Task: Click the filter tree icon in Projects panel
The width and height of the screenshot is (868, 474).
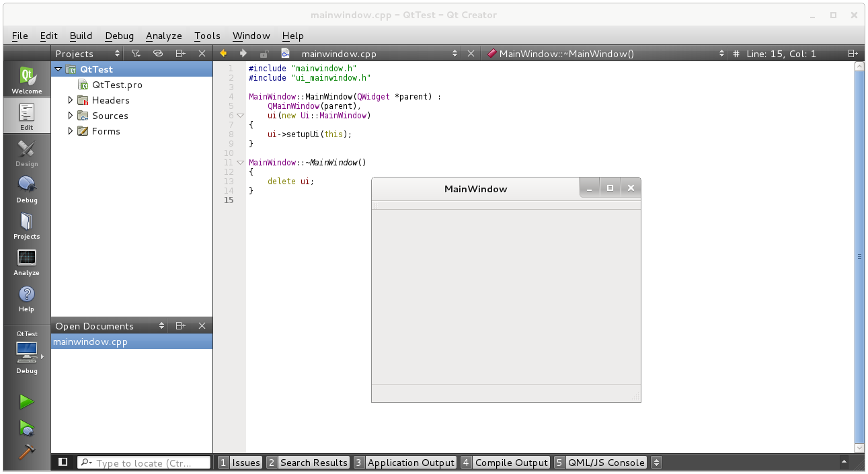Action: tap(135, 54)
